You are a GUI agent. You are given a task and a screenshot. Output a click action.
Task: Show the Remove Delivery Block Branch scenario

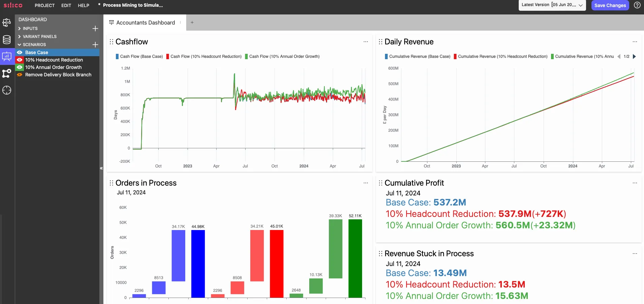(x=20, y=75)
